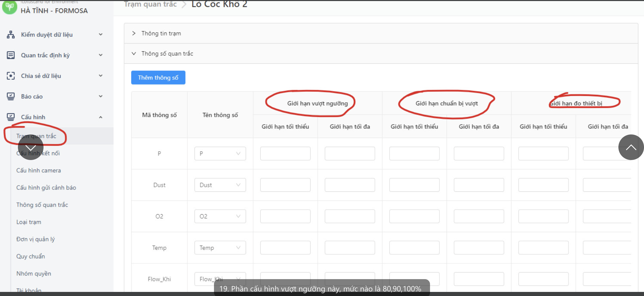Open the Temp parameter name dropdown
This screenshot has width=644, height=296.
pos(220,248)
